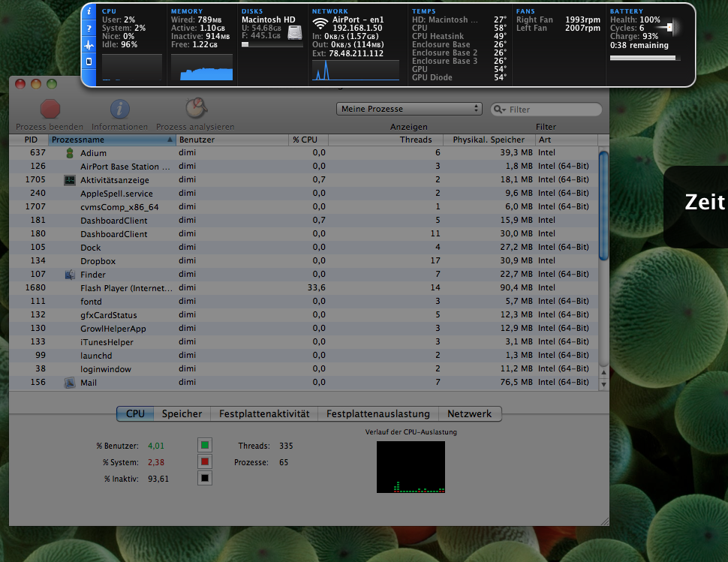Screen dimensions: 728x562
Task: Click the battery power plug icon
Action: [x=671, y=27]
